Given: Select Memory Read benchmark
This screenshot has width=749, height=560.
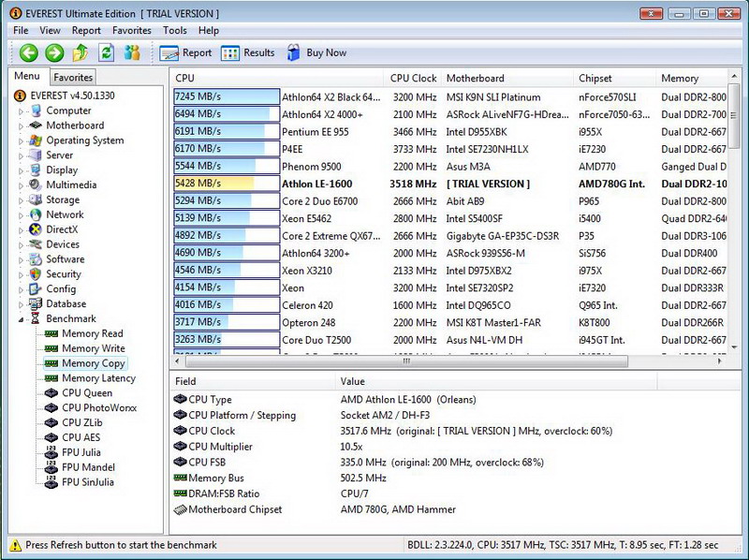Looking at the screenshot, I should pos(84,333).
